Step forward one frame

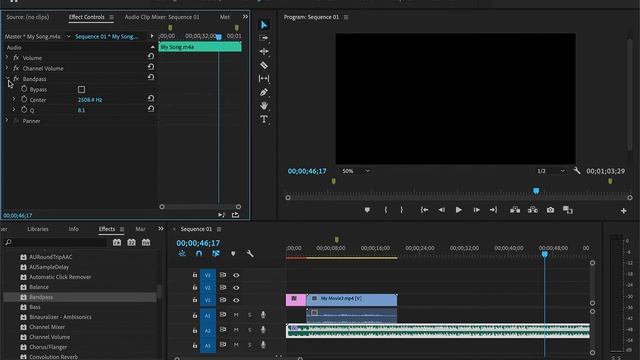coord(476,210)
